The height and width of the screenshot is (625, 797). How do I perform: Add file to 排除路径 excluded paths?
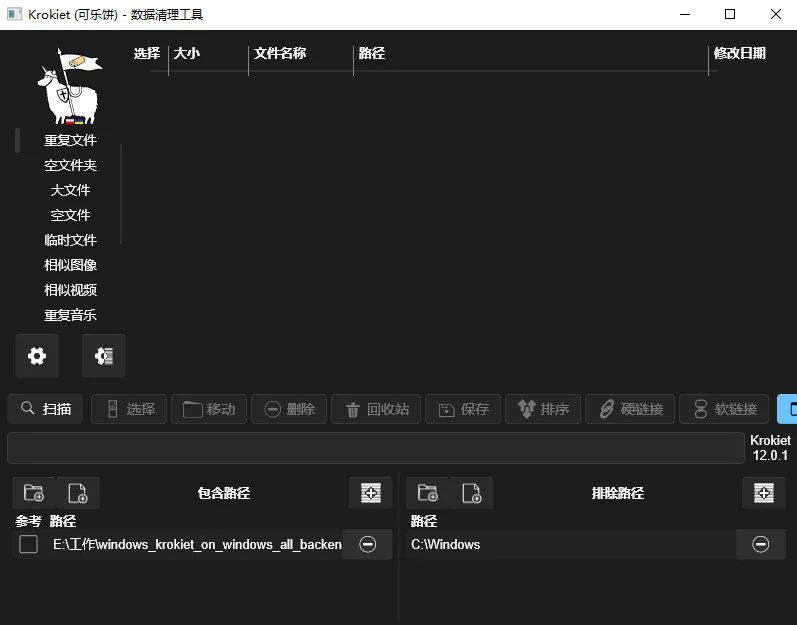471,493
